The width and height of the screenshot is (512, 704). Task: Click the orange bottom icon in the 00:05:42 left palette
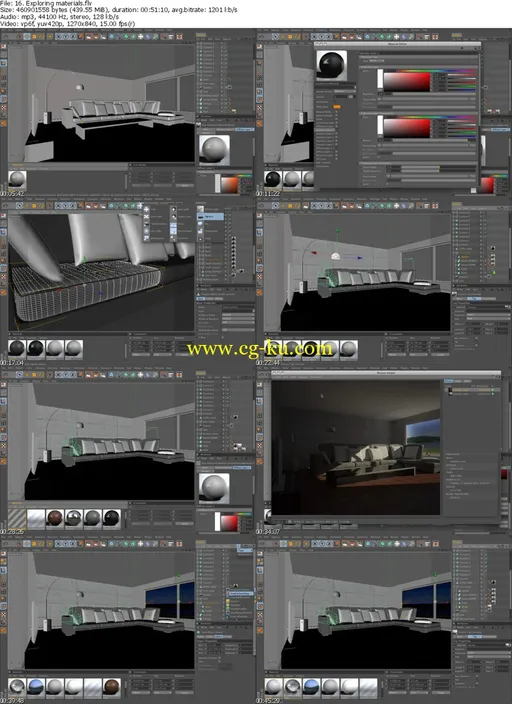click(x=4, y=123)
